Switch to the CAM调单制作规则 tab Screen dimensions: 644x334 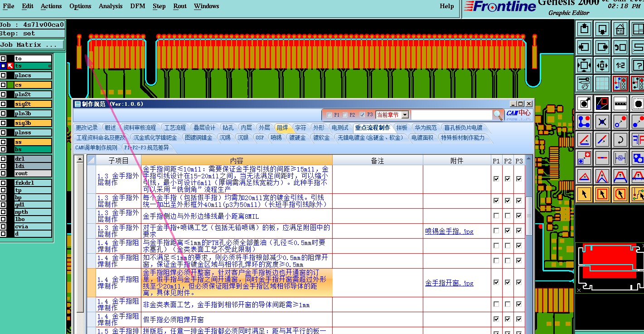point(96,147)
